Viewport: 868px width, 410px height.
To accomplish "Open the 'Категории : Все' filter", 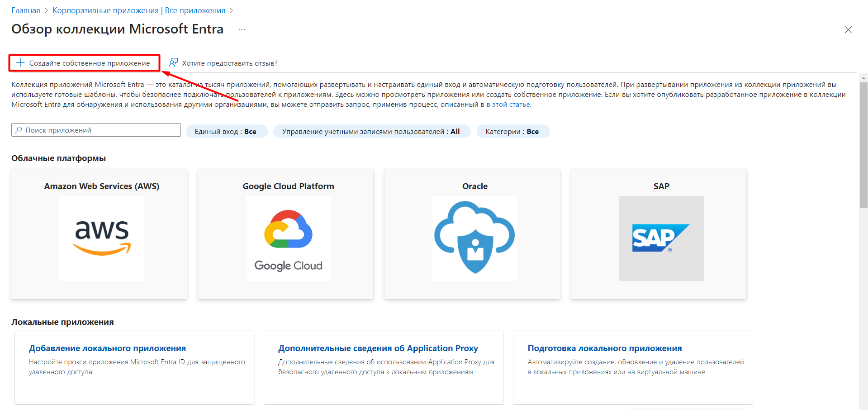I will coord(512,132).
